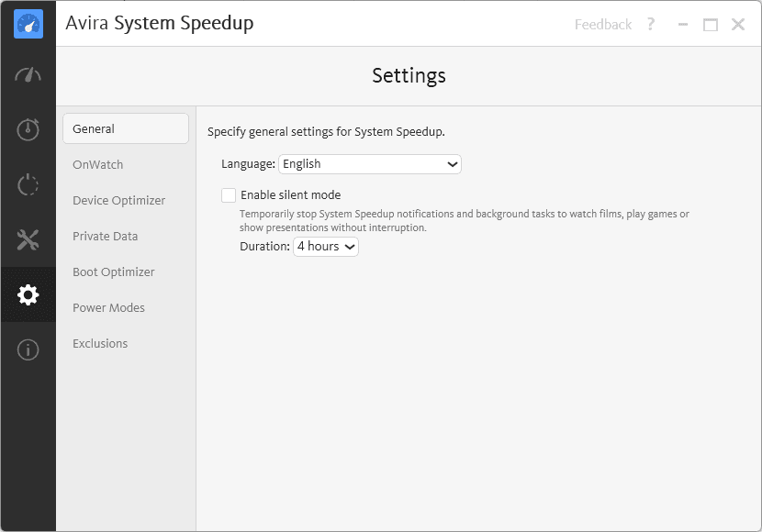The height and width of the screenshot is (532, 762).
Task: Enable the silent mode checkbox
Action: point(229,194)
